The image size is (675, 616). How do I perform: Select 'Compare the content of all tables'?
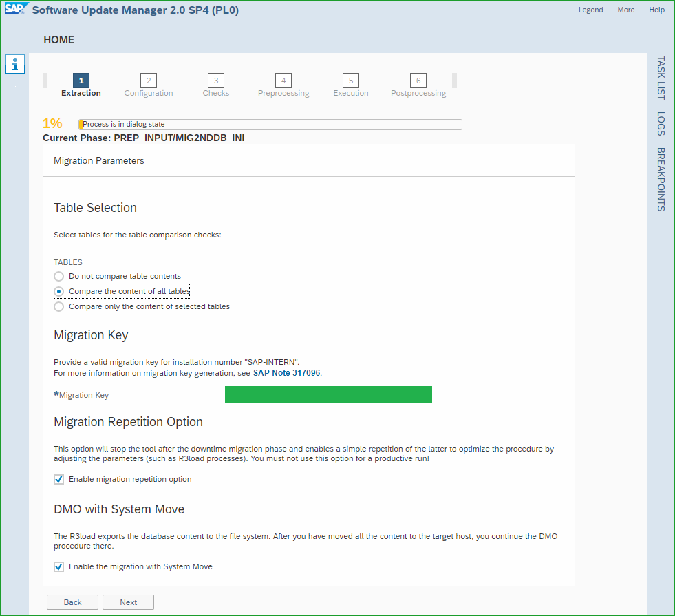(59, 291)
